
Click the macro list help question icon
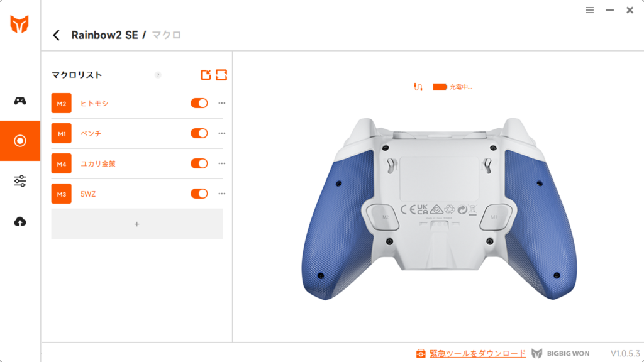coord(158,75)
